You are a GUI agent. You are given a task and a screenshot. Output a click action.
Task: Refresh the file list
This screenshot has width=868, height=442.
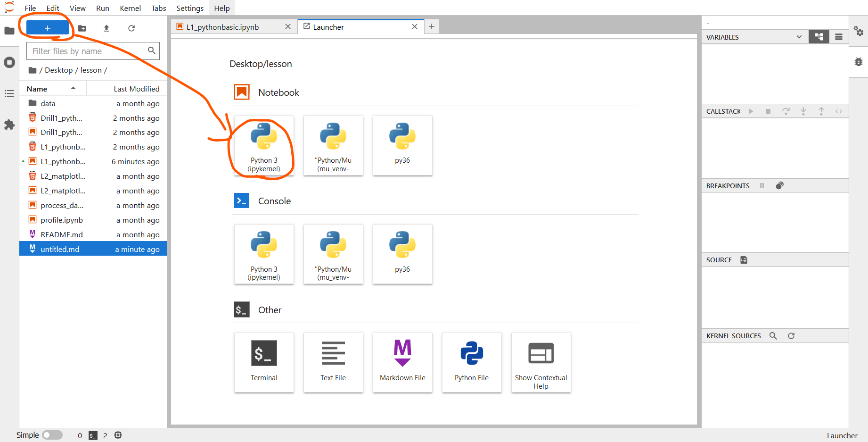[x=131, y=28]
